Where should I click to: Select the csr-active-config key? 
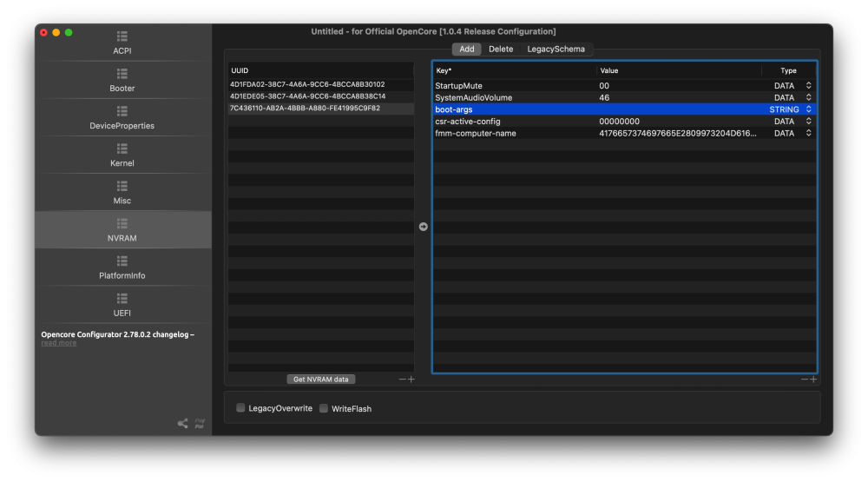click(x=467, y=122)
